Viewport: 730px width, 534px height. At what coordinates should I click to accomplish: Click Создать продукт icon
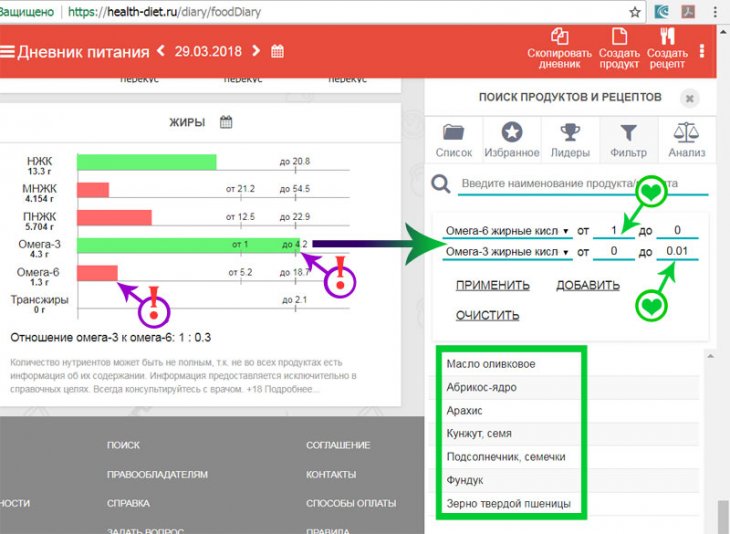pyautogui.click(x=619, y=37)
